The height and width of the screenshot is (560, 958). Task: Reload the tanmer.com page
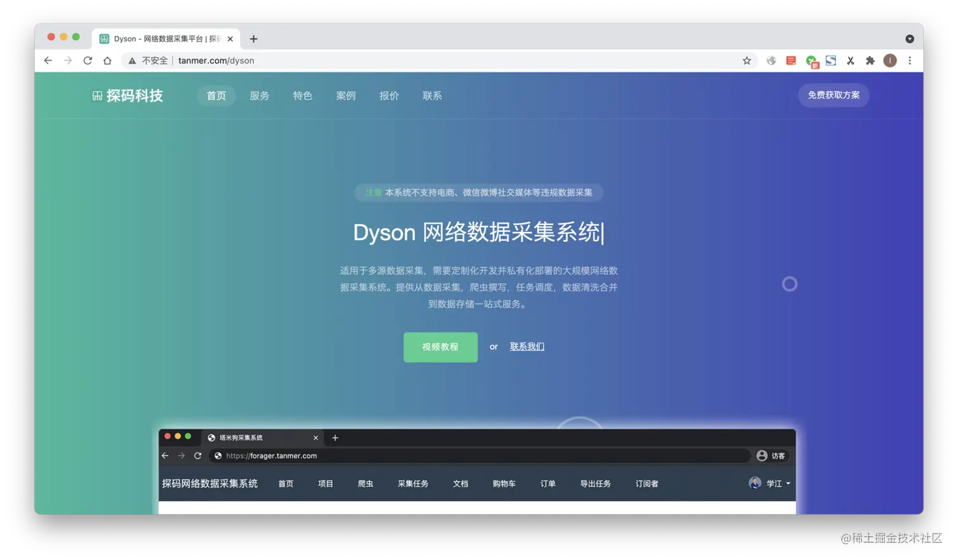click(x=87, y=61)
